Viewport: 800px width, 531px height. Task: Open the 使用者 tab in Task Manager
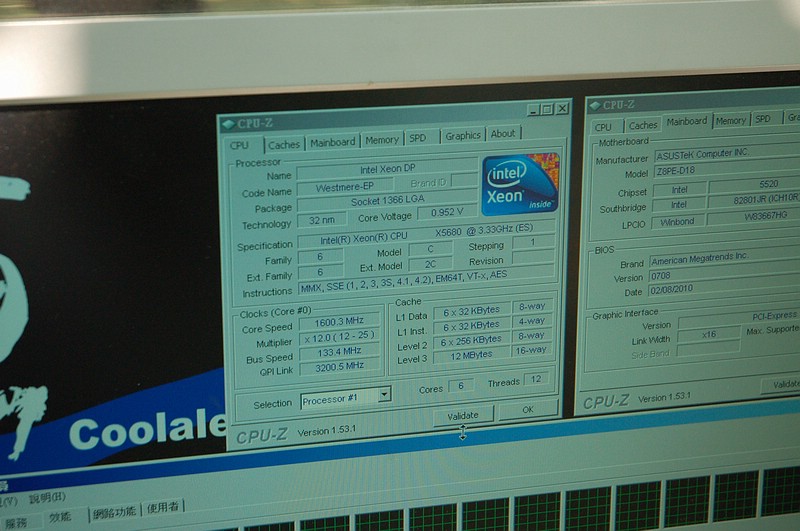[x=163, y=508]
